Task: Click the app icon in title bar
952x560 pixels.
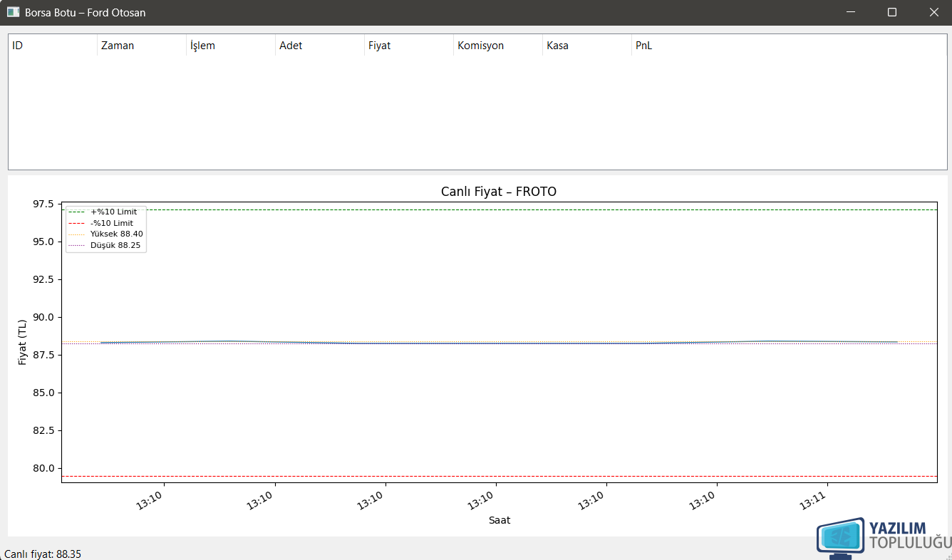Action: tap(13, 12)
